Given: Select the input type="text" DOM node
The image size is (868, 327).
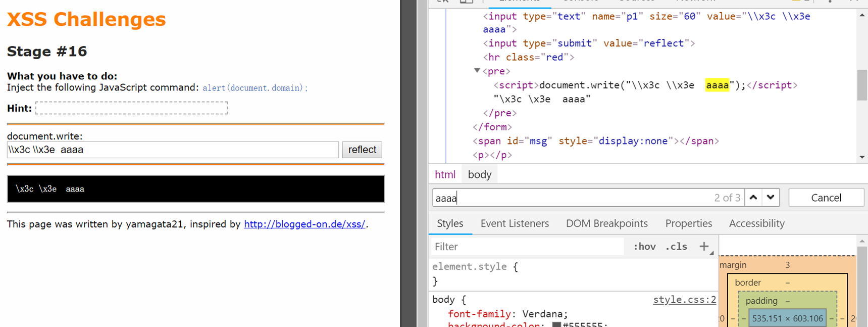Looking at the screenshot, I should pos(646,23).
